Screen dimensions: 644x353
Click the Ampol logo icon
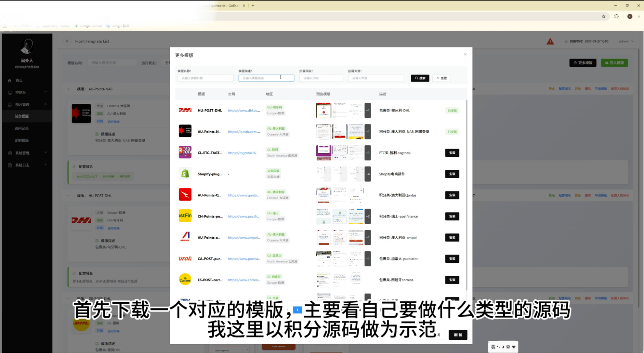(185, 237)
